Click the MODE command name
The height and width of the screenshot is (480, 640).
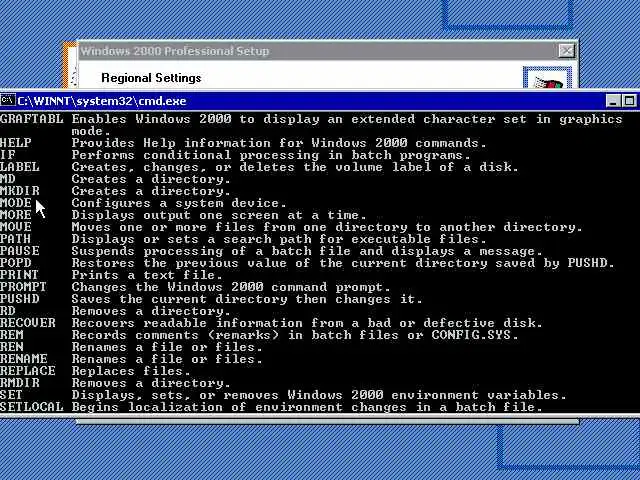[x=16, y=203]
